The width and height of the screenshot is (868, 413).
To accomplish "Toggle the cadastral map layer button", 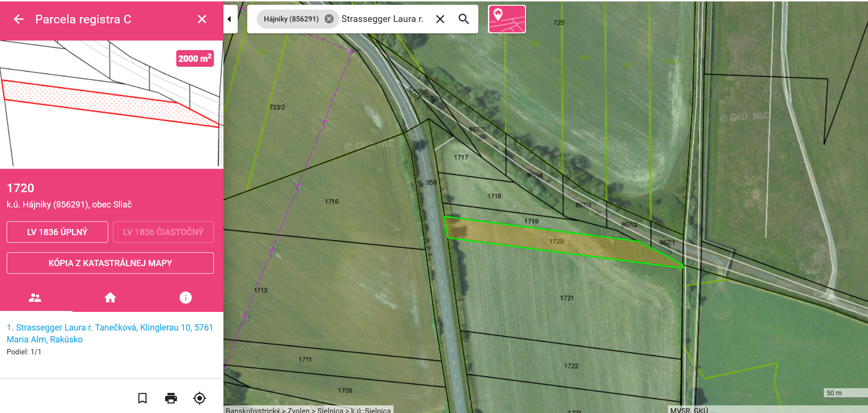I will (506, 19).
